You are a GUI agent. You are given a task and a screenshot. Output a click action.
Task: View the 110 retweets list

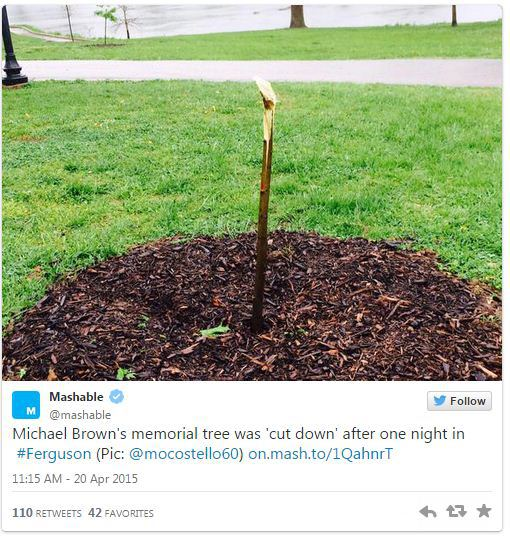click(47, 513)
